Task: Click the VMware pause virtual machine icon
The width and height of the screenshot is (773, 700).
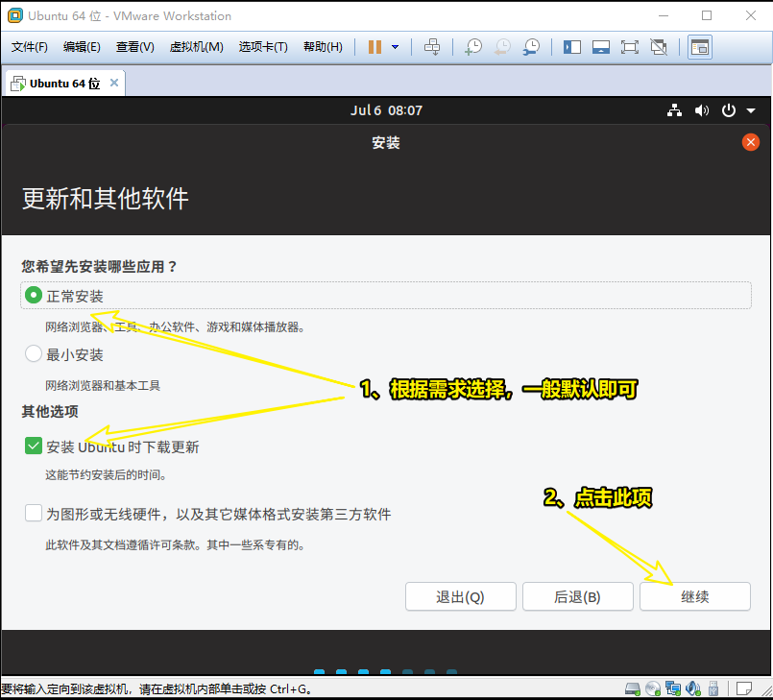Action: 374,47
